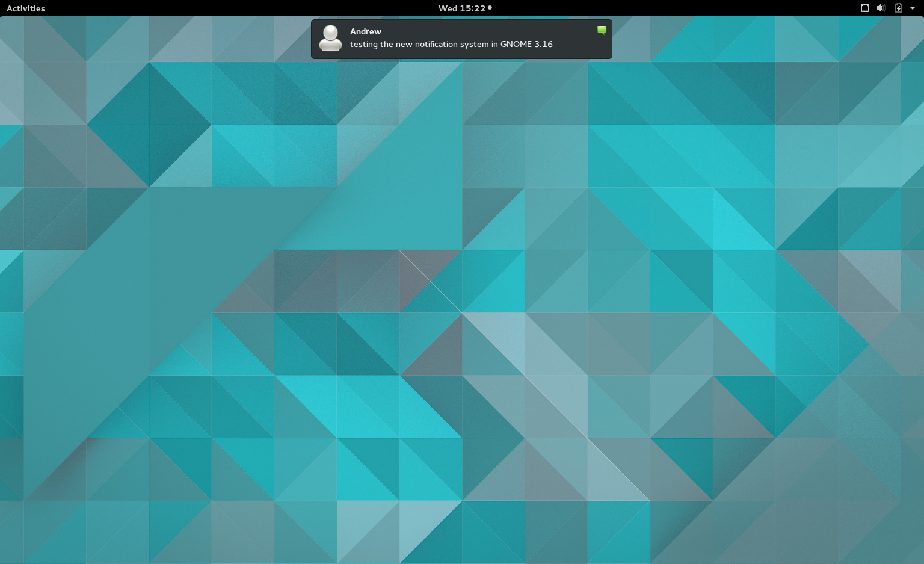Viewport: 924px width, 564px height.
Task: Click the battery status icon
Action: pyautogui.click(x=898, y=8)
